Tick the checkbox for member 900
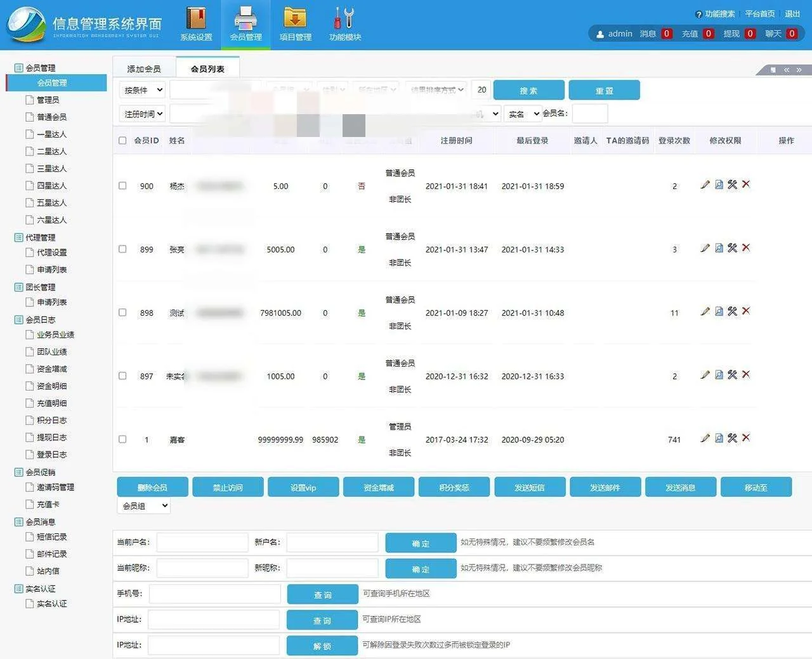The image size is (812, 659). (122, 186)
